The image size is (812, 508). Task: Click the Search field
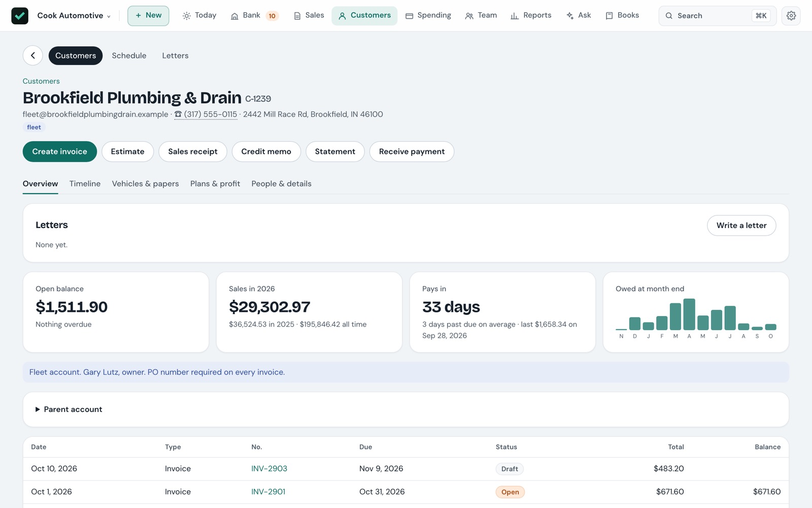(717, 16)
